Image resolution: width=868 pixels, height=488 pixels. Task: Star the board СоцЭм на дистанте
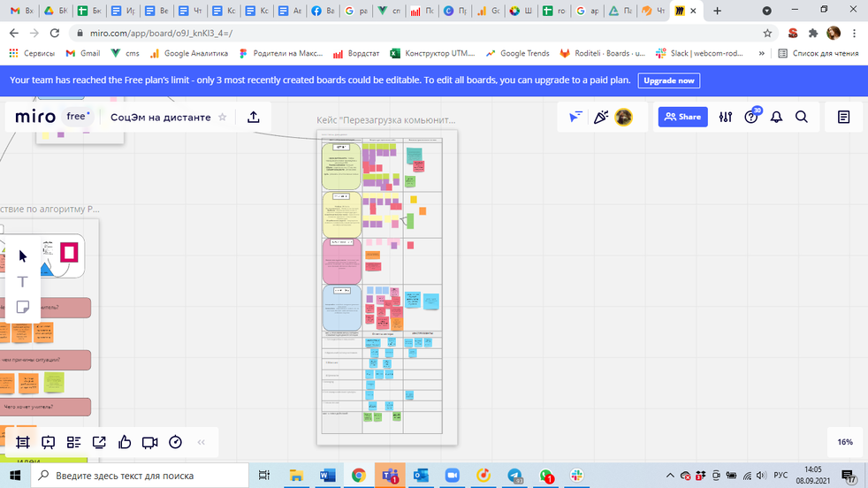point(223,117)
